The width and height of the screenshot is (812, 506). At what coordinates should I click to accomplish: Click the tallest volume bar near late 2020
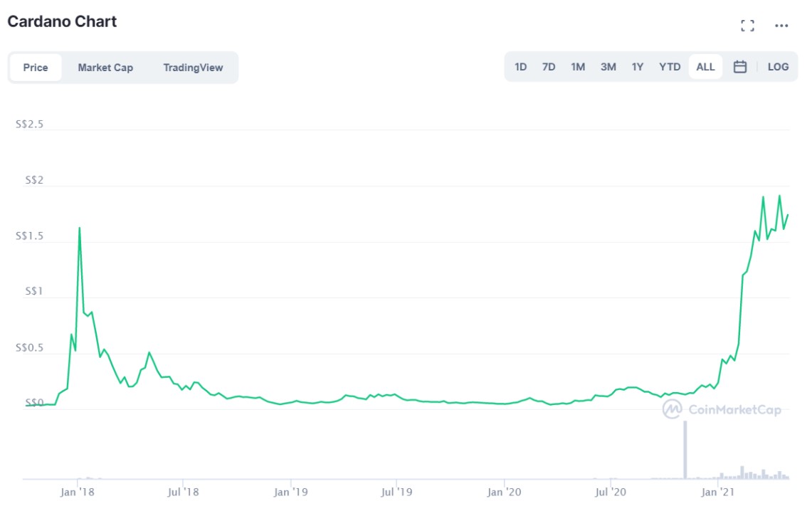point(685,450)
